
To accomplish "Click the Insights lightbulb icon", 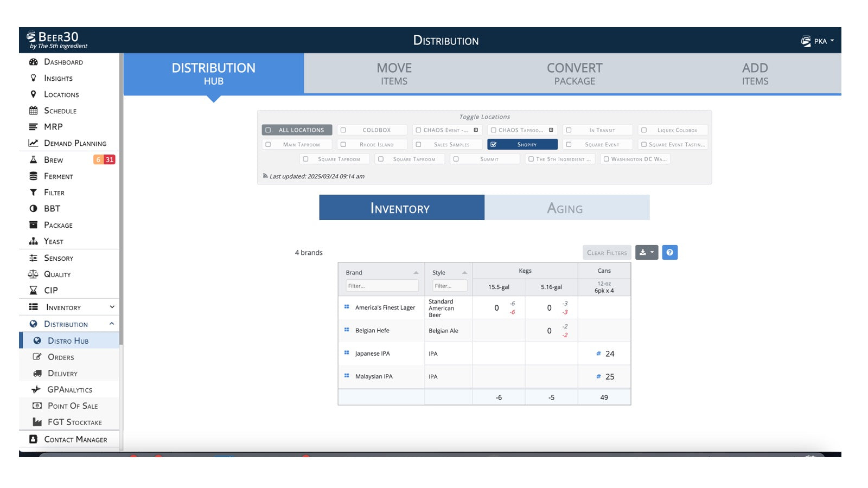I will click(33, 78).
